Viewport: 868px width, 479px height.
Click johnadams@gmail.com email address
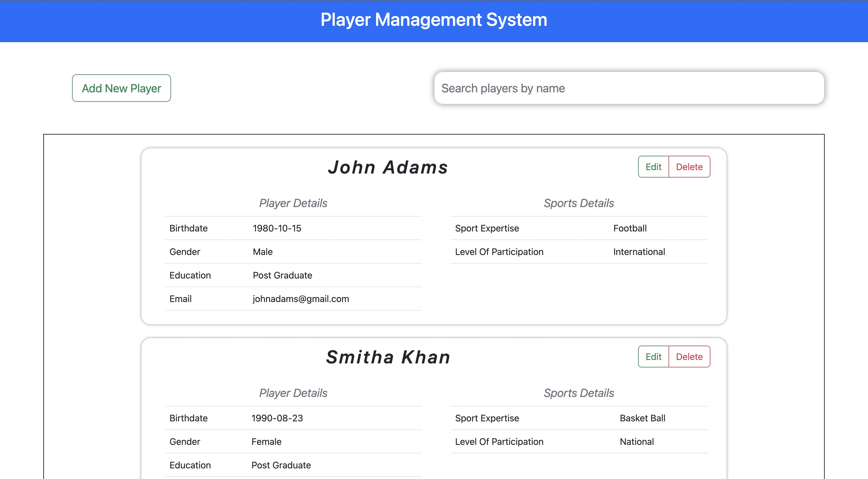(301, 299)
